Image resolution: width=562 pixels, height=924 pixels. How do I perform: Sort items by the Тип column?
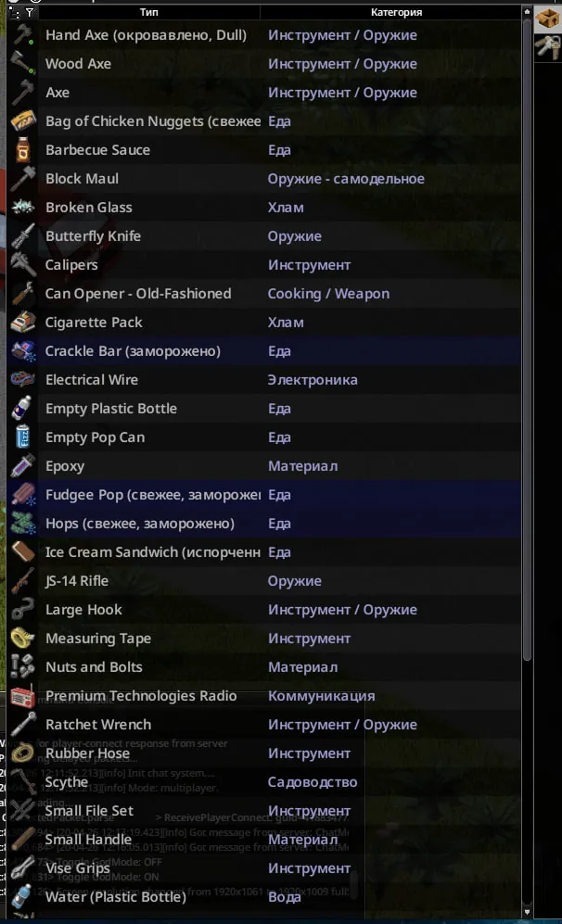pos(148,13)
